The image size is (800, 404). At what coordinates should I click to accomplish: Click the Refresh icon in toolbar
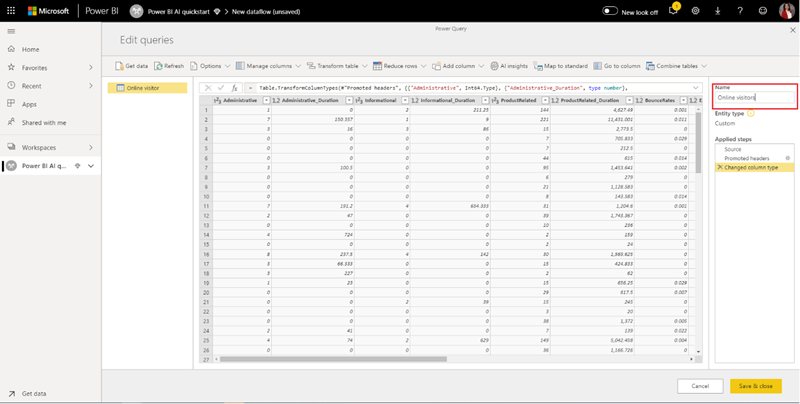158,66
